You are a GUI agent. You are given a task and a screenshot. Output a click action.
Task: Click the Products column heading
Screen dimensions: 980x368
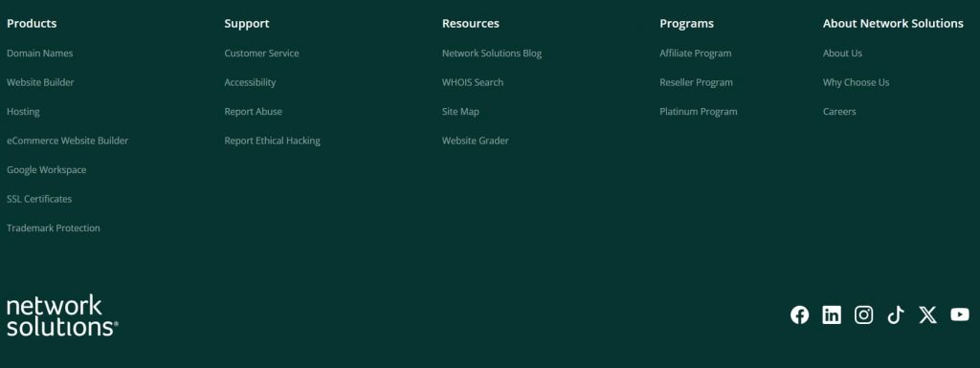[x=32, y=23]
